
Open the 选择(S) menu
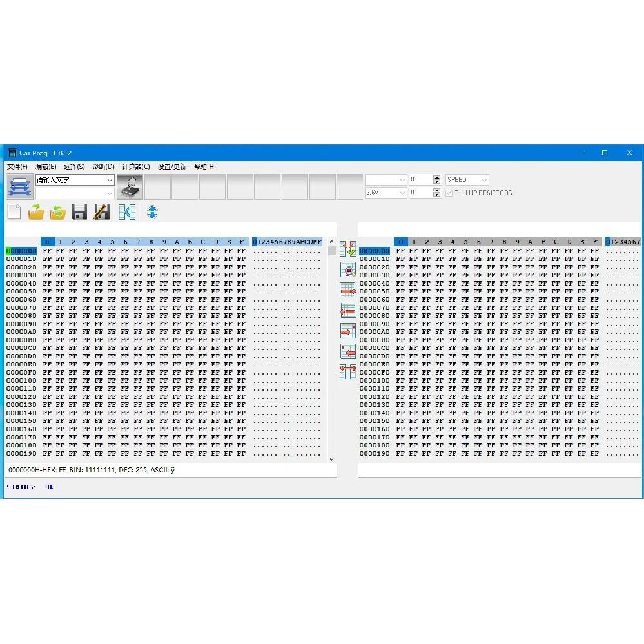click(74, 166)
